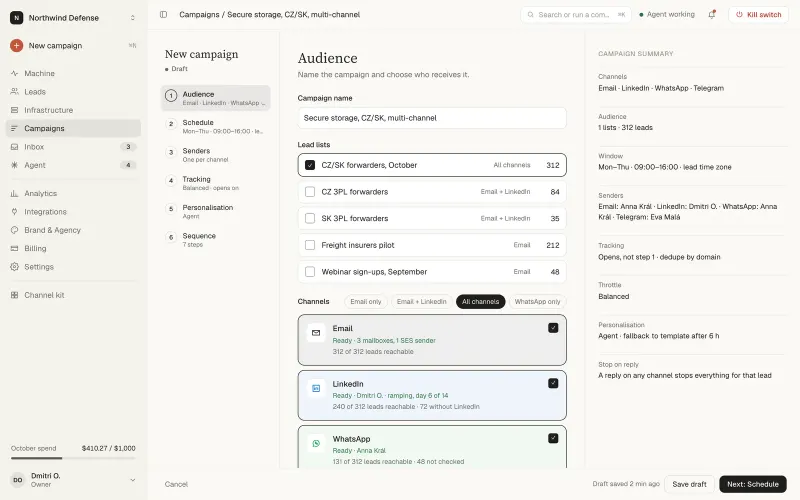Click the 312 count on CZ/SK forwarders row
This screenshot has width=800, height=500.
[x=553, y=165]
